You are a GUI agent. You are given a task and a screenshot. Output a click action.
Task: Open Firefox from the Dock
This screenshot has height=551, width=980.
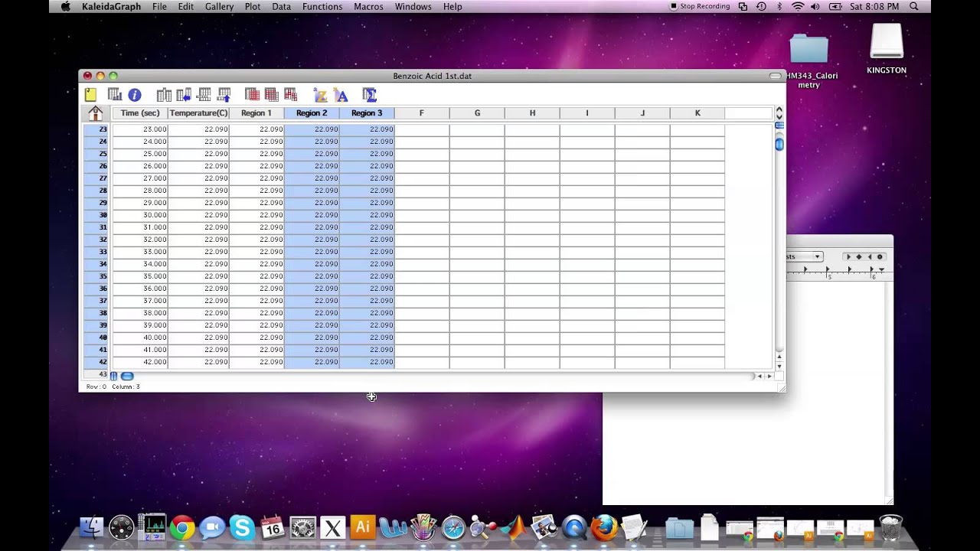coord(604,527)
